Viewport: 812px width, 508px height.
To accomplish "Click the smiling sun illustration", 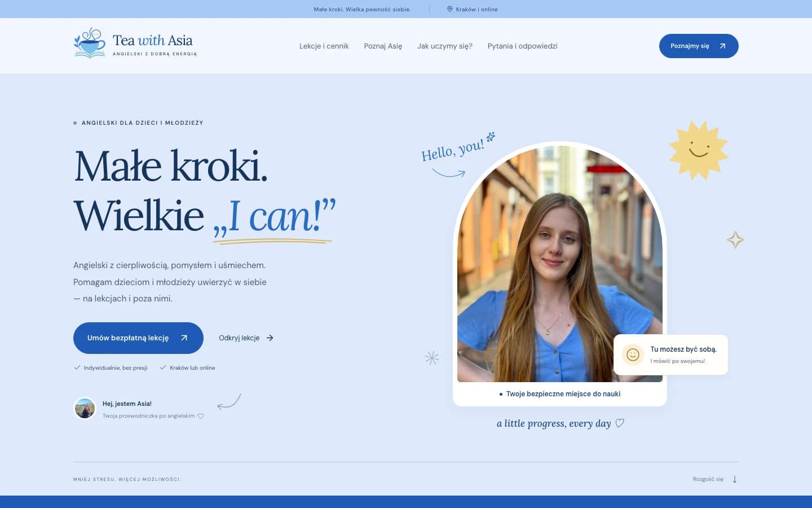I will pyautogui.click(x=699, y=150).
